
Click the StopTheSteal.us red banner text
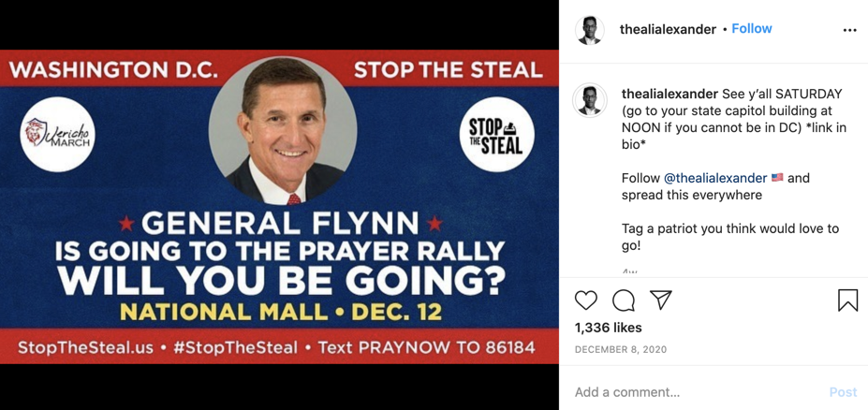click(x=86, y=346)
